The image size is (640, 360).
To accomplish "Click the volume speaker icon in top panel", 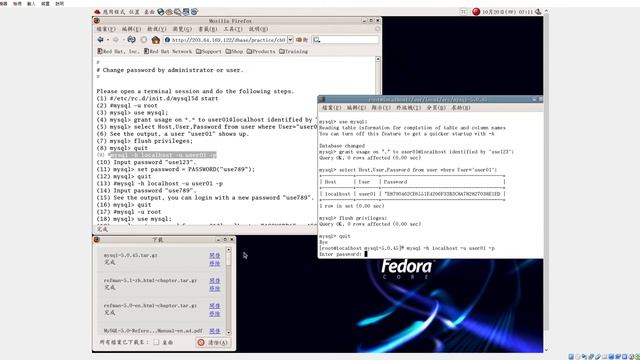I will [538, 12].
